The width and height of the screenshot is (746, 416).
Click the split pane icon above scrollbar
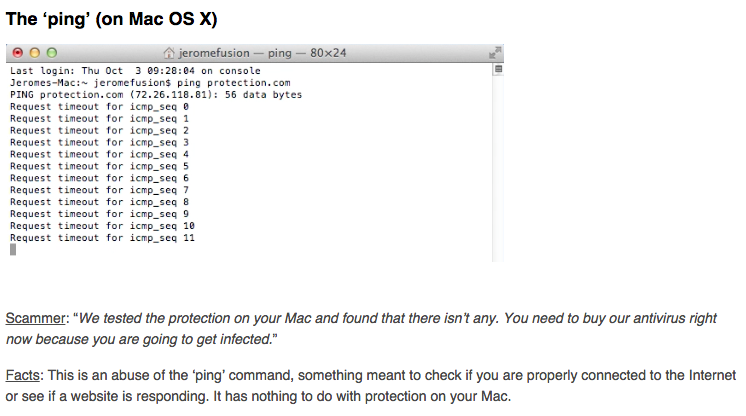[x=498, y=71]
